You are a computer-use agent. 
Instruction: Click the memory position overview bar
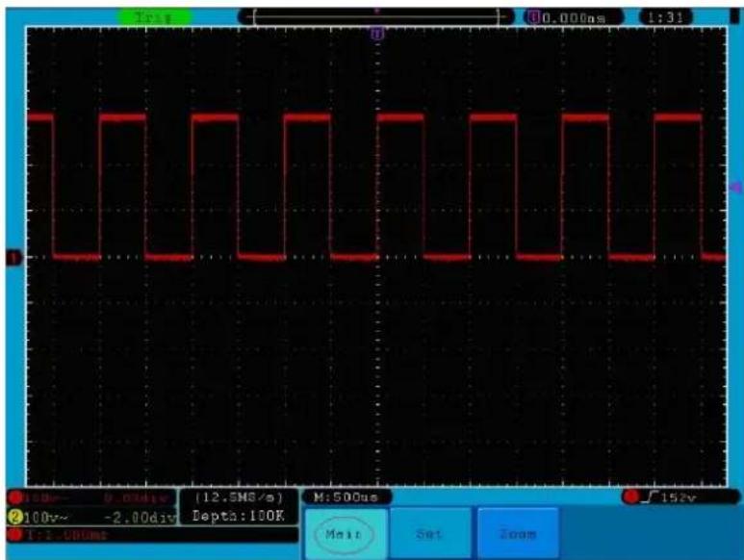[x=376, y=18]
